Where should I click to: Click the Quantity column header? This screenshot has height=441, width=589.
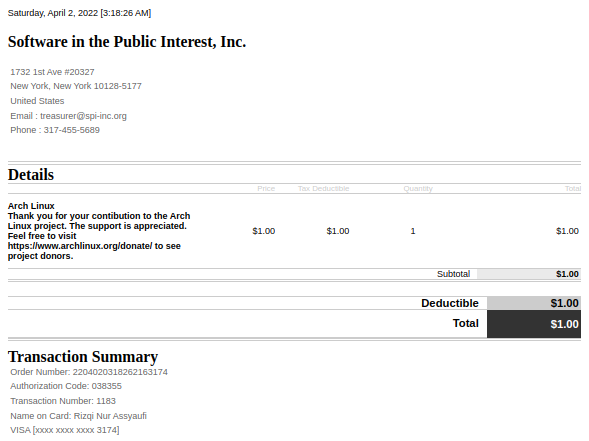pos(418,189)
